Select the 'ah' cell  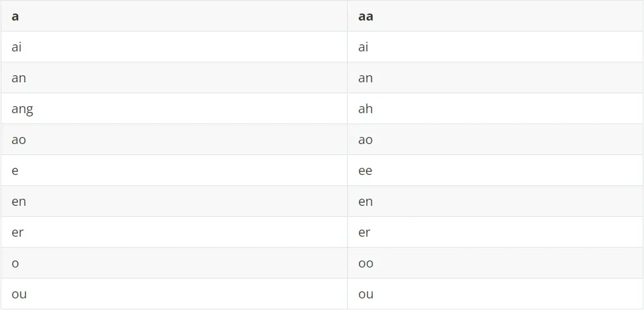tap(496, 109)
